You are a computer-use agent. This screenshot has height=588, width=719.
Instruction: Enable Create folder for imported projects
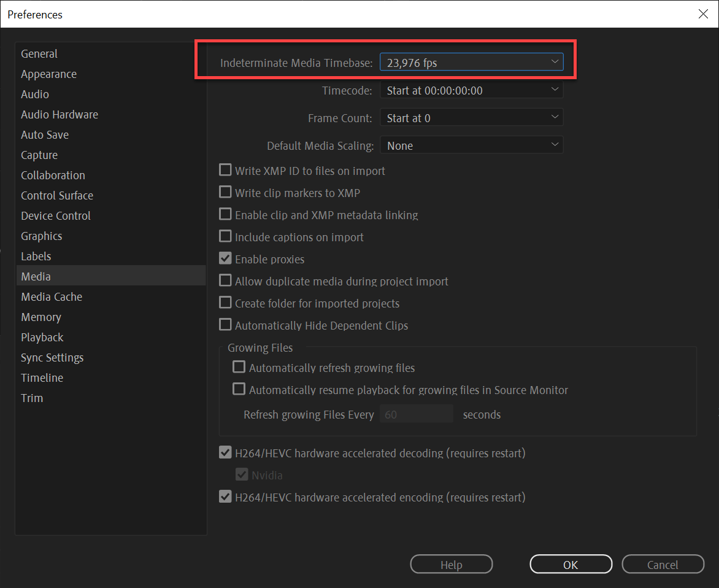click(225, 303)
